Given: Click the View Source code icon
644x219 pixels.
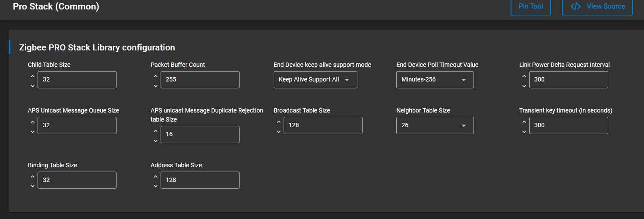Looking at the screenshot, I should (x=575, y=6).
